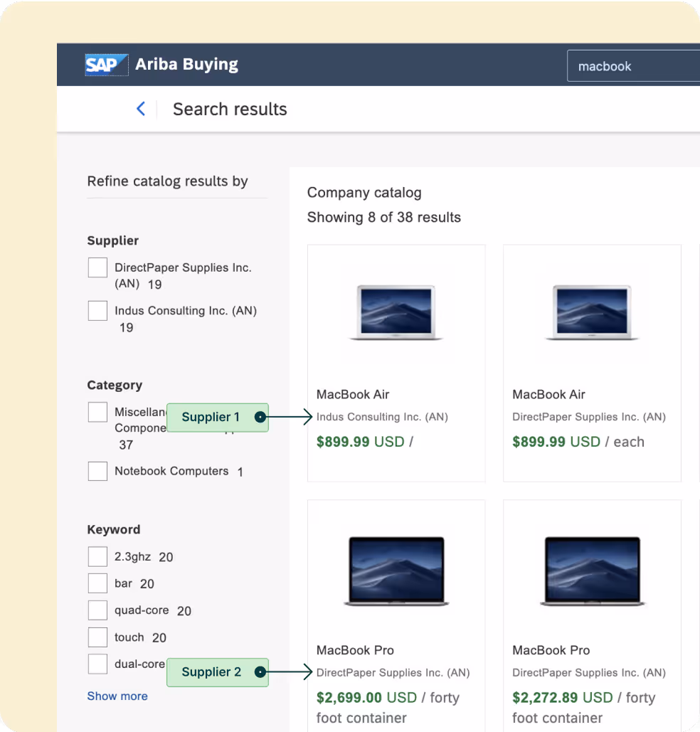Enable the dual-core keyword filter
700x732 pixels.
coord(97,664)
